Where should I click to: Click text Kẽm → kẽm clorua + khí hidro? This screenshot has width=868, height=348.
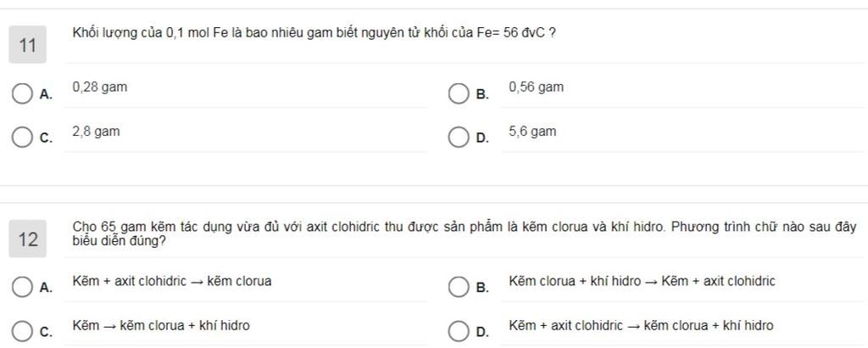coord(161,325)
